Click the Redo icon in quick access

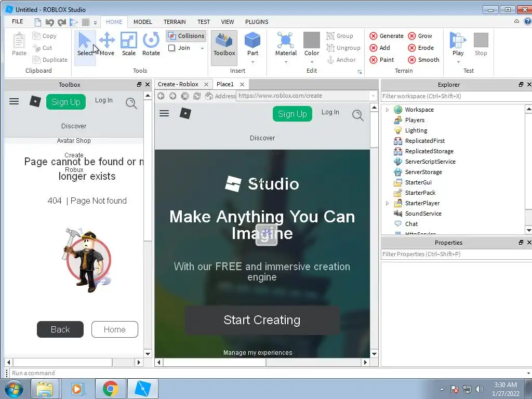[61, 22]
